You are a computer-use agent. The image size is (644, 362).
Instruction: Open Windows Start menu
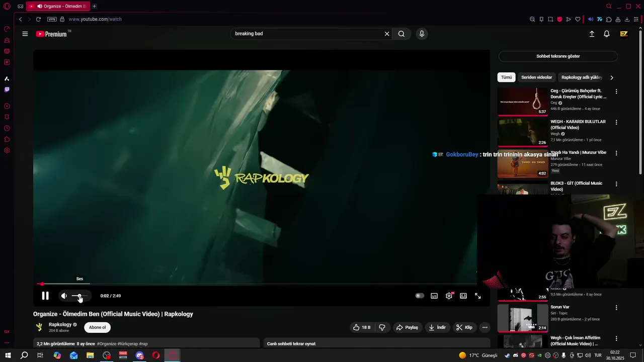[8, 355]
